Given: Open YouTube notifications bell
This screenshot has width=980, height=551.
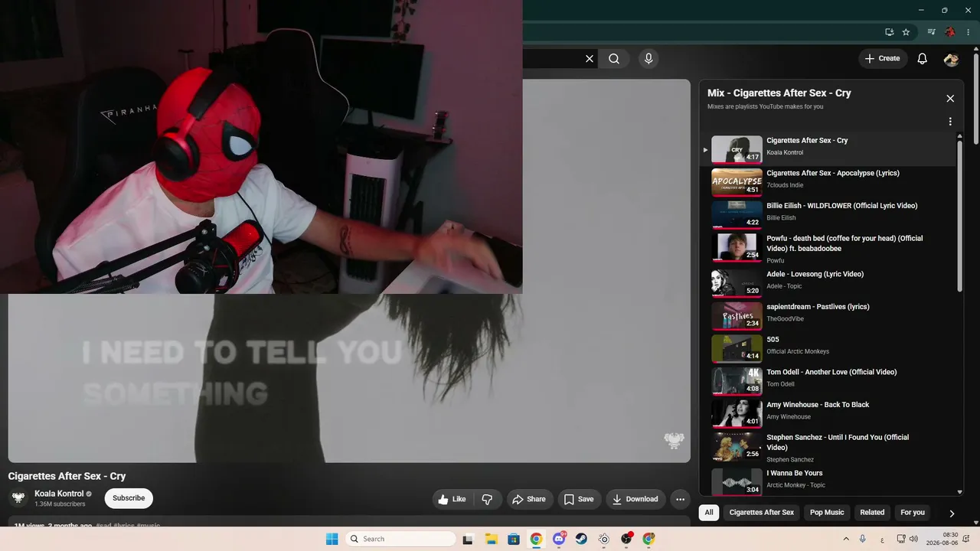Looking at the screenshot, I should tap(923, 59).
